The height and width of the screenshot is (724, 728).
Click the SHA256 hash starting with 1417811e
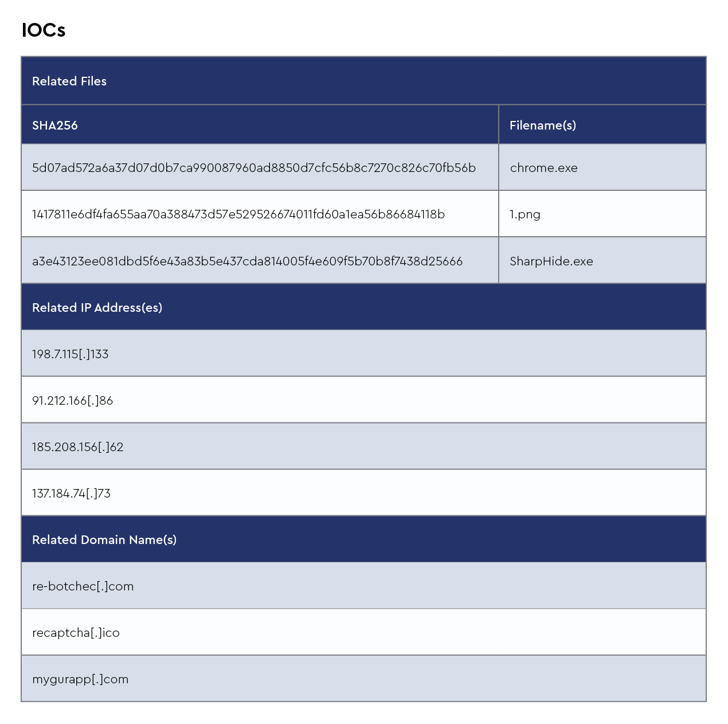[x=238, y=214]
